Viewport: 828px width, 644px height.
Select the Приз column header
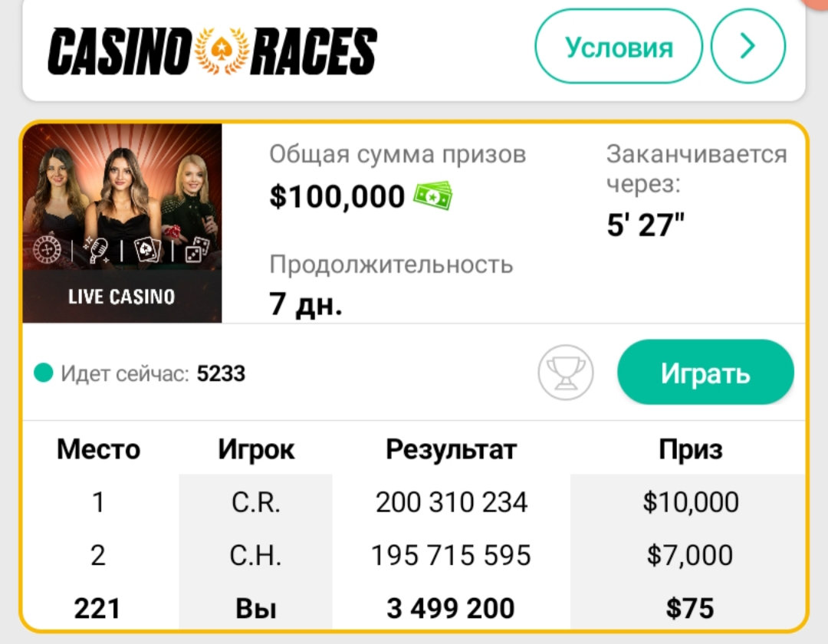[x=690, y=450]
